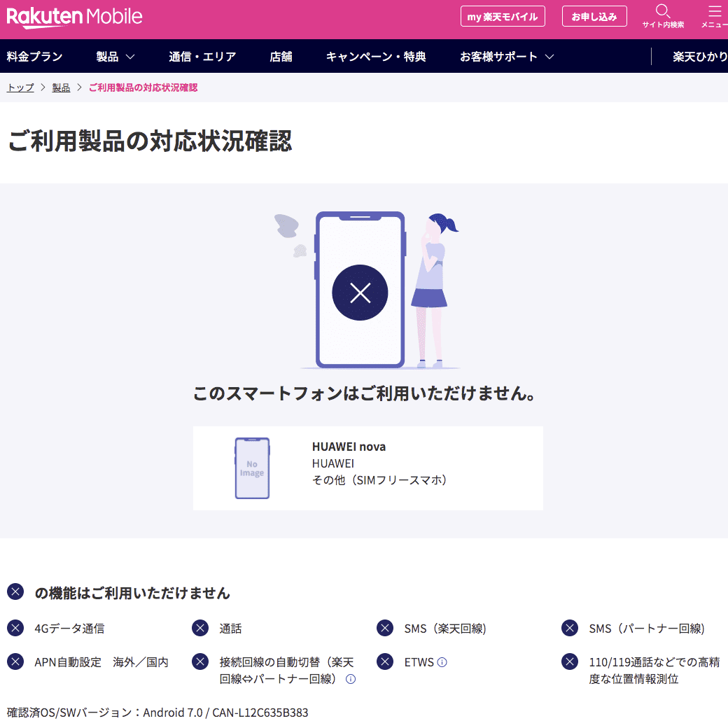Click the Rakuten Mobile logo
The height and width of the screenshot is (728, 728).
74,17
